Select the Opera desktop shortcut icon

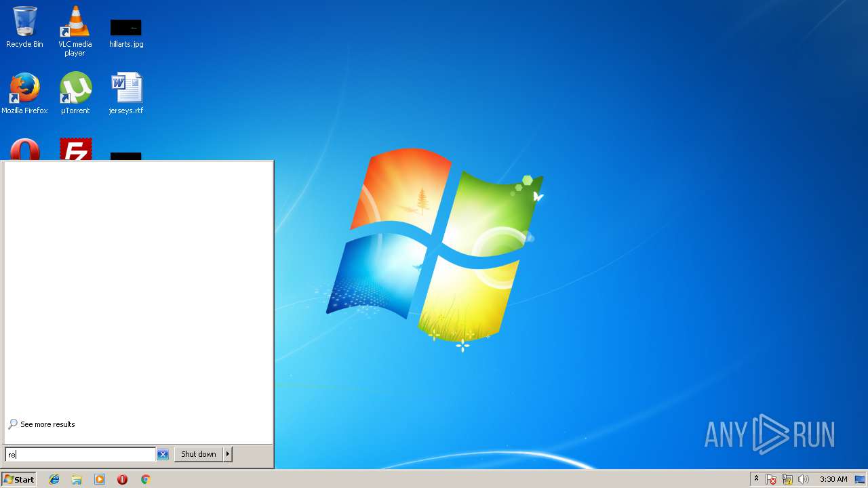tap(24, 150)
